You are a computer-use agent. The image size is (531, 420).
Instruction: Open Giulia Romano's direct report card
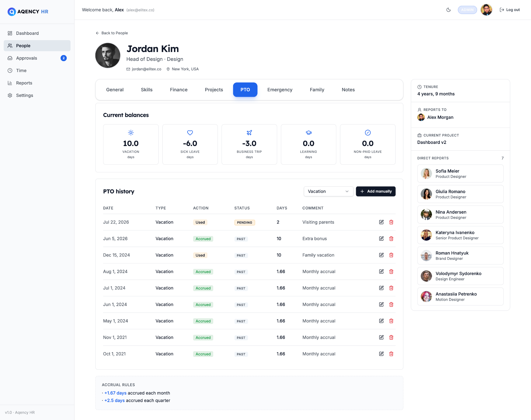(x=460, y=194)
